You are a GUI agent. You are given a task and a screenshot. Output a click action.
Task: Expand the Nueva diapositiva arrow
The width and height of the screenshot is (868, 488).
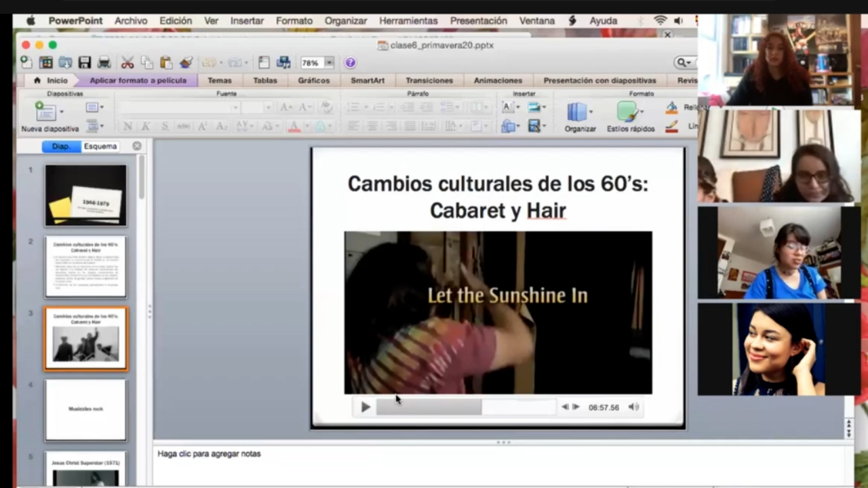pos(62,112)
